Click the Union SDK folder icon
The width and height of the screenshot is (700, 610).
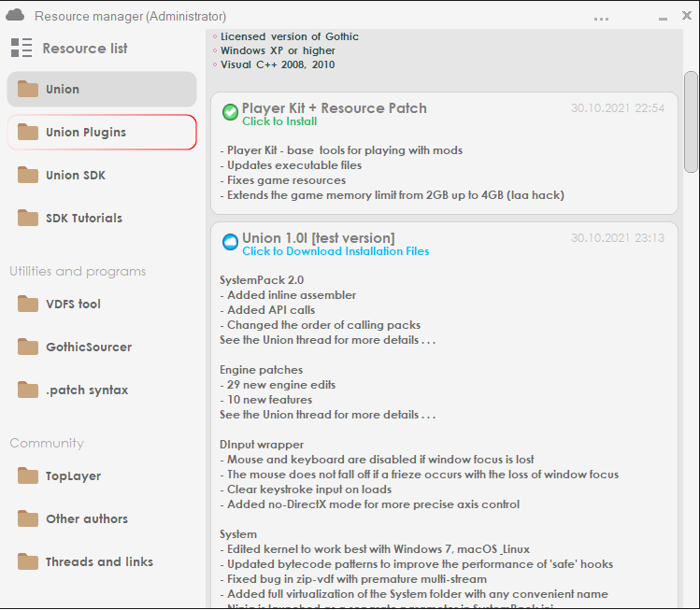tap(28, 176)
